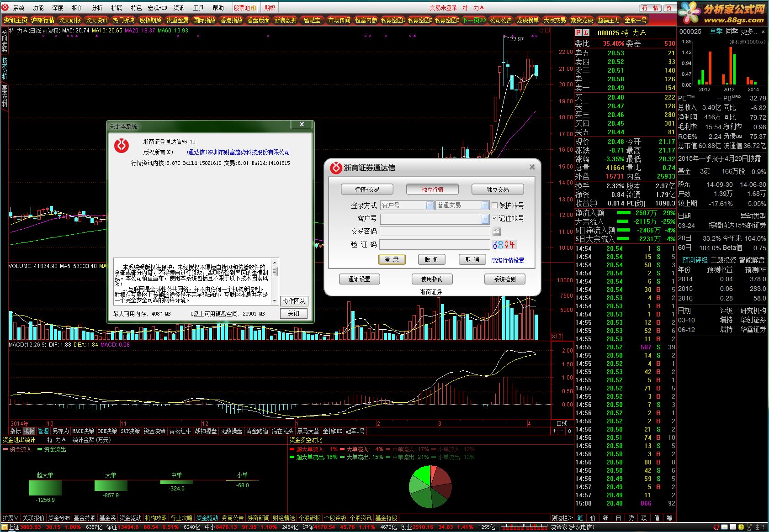Open the 分析 menu
769x532 pixels.
click(x=97, y=8)
